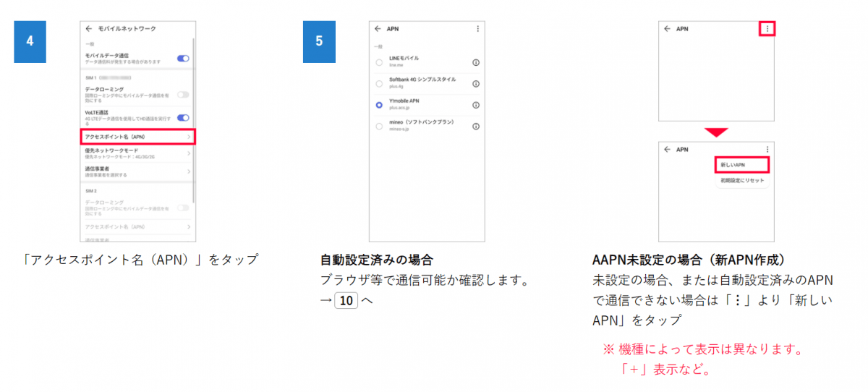Click the AAPN未設定の場合（新APN作成） heading

(689, 259)
